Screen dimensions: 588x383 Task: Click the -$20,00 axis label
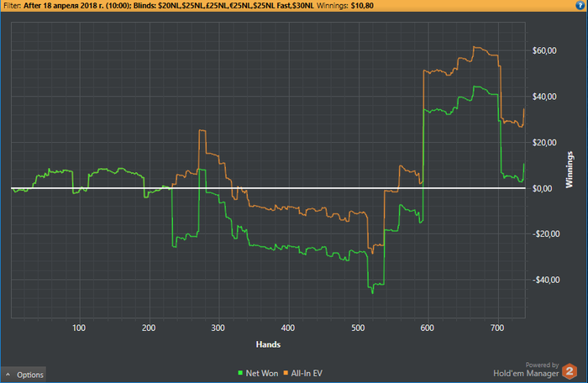click(x=546, y=234)
